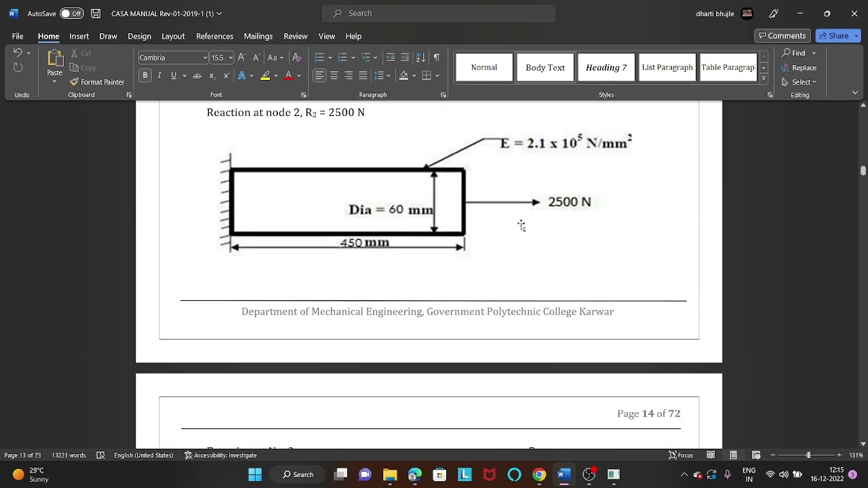Toggle Underline formatting
This screenshot has height=488, width=868.
coord(174,75)
